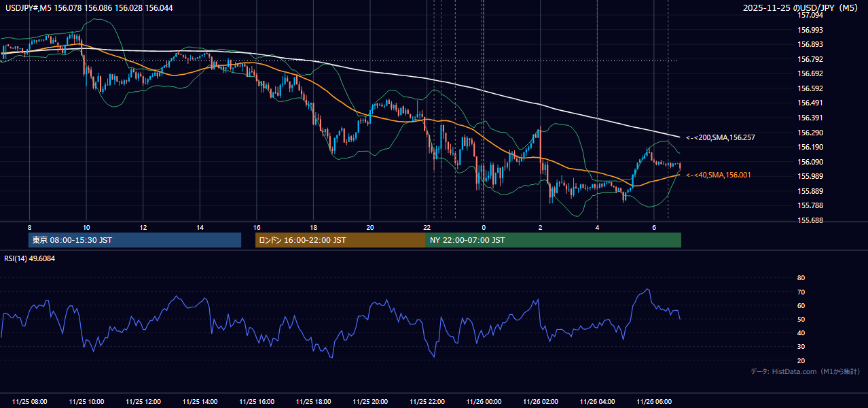Click the NY 22:00-07:00 JST session bar

point(554,240)
